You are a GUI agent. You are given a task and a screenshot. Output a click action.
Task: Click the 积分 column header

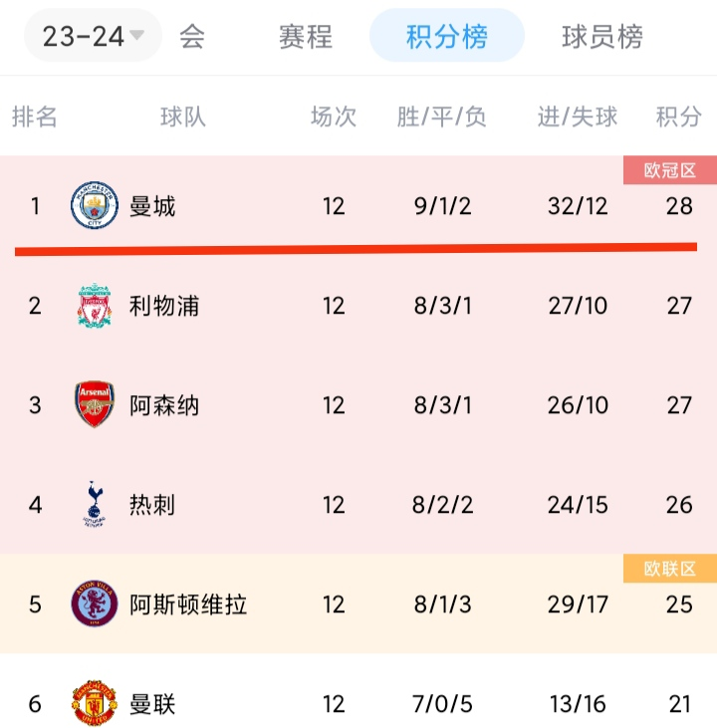click(x=678, y=117)
